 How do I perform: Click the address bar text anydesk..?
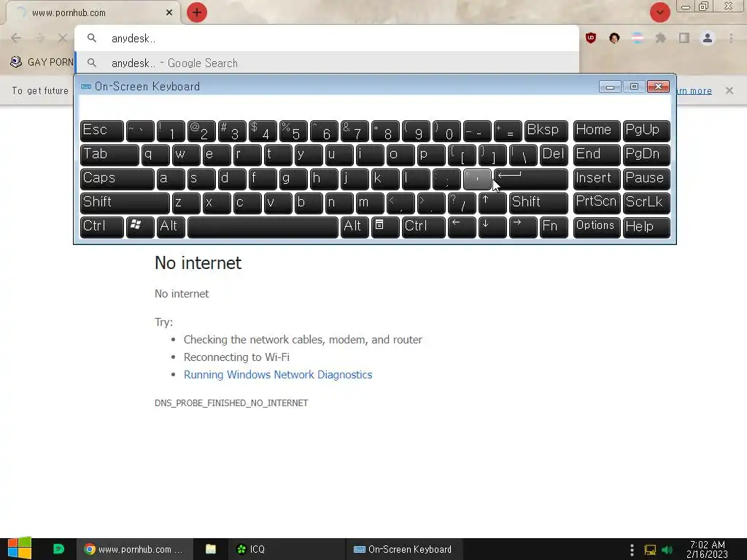[133, 39]
